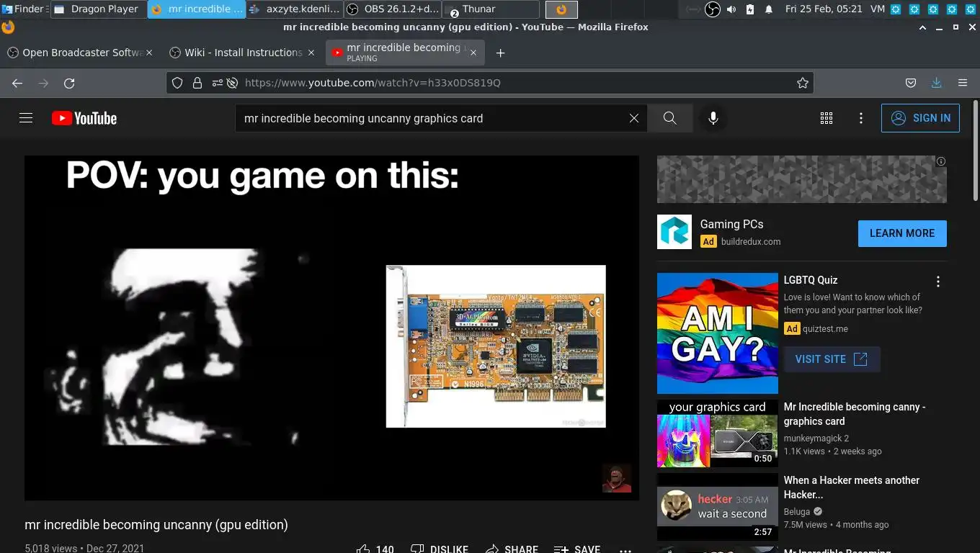Click the DISLIKE button
The height and width of the screenshot is (553, 980).
coord(439,549)
